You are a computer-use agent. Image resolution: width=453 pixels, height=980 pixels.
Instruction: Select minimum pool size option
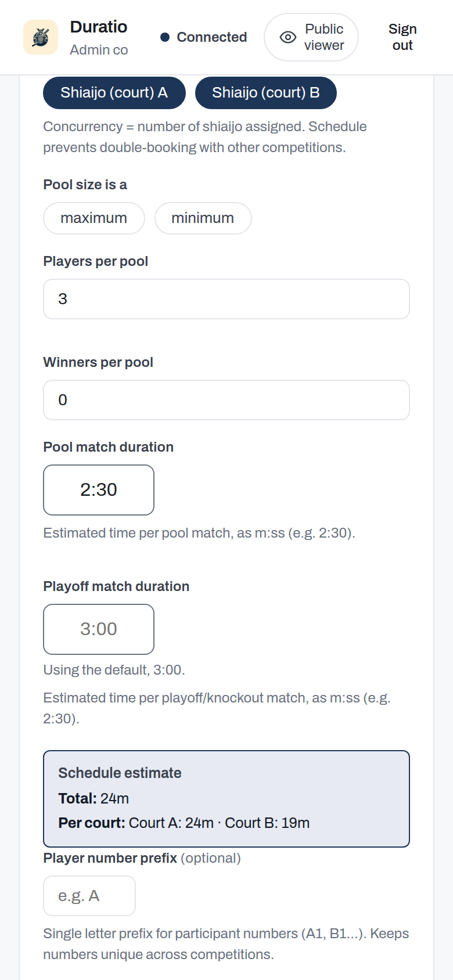(x=203, y=218)
